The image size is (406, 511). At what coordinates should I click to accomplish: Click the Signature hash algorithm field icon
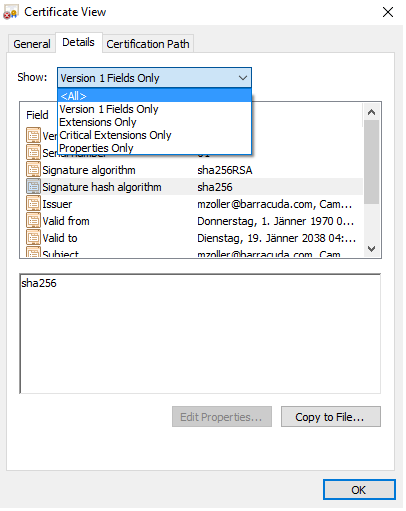(x=33, y=187)
